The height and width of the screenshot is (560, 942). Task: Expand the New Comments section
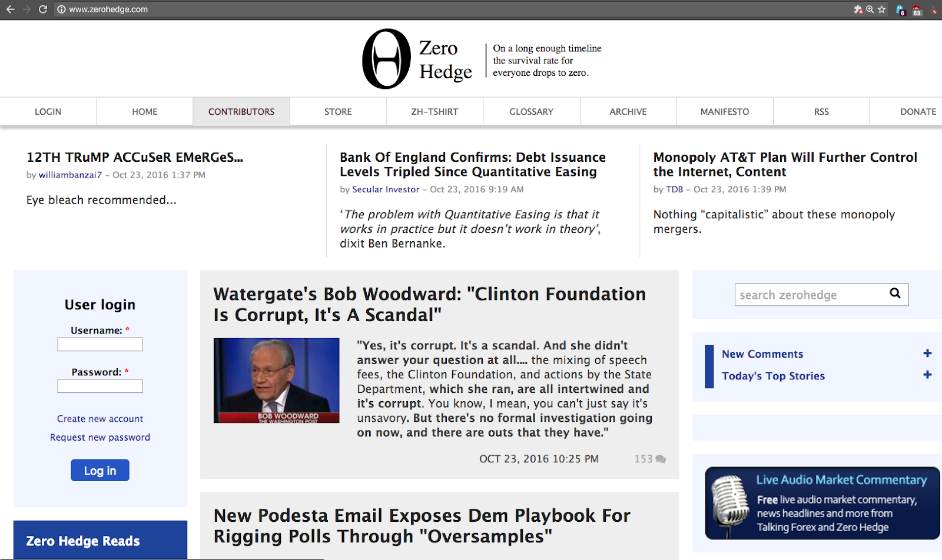click(x=927, y=353)
